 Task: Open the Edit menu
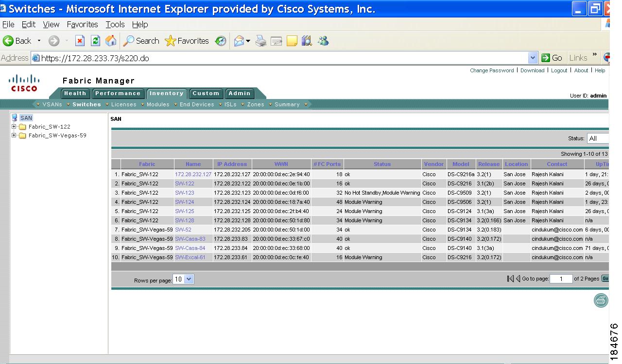click(29, 24)
